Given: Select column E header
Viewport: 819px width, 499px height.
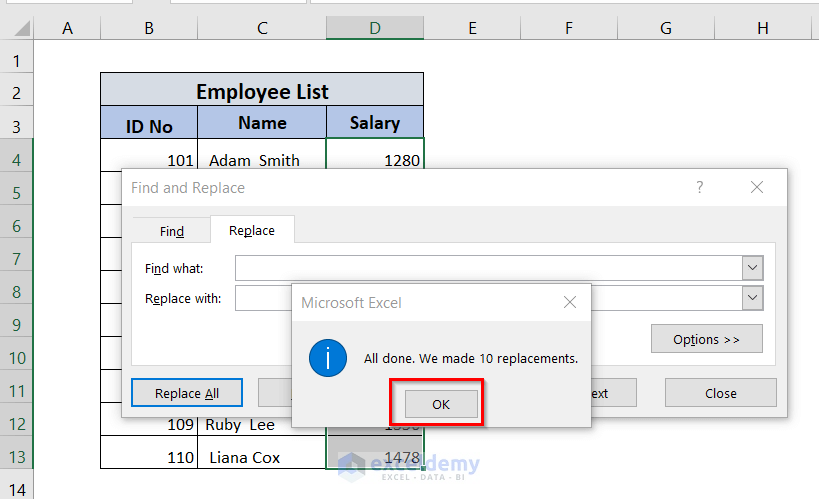Looking at the screenshot, I should [472, 28].
